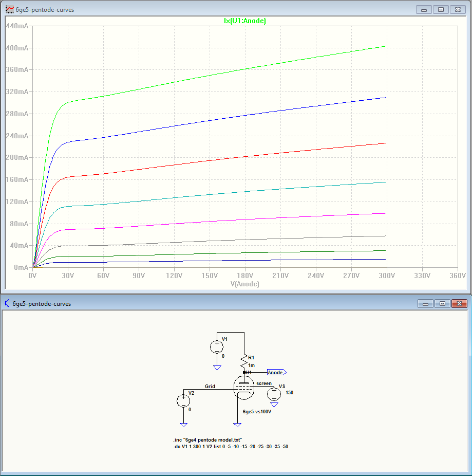Click the 150 value of VS

[x=289, y=393]
